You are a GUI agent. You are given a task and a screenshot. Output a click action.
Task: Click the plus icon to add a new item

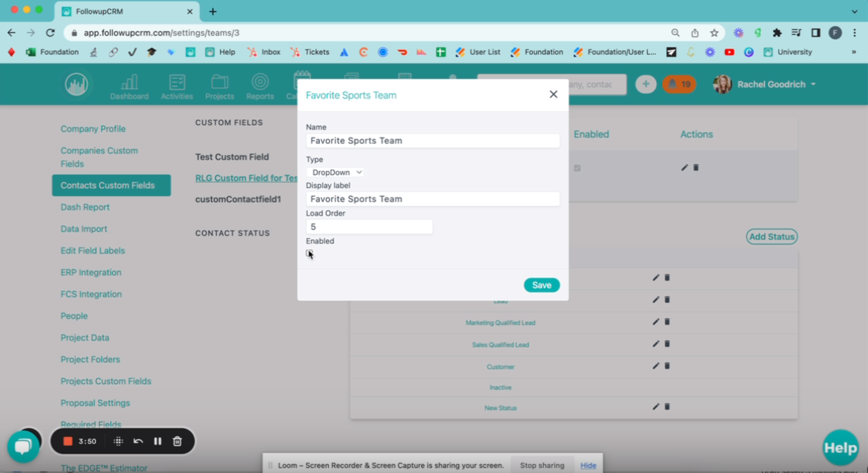pyautogui.click(x=646, y=84)
